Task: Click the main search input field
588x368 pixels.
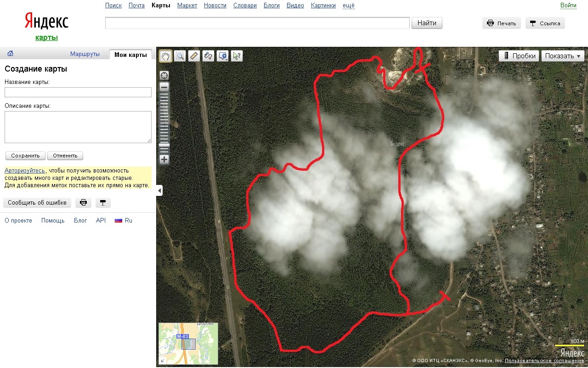Action: (x=257, y=23)
